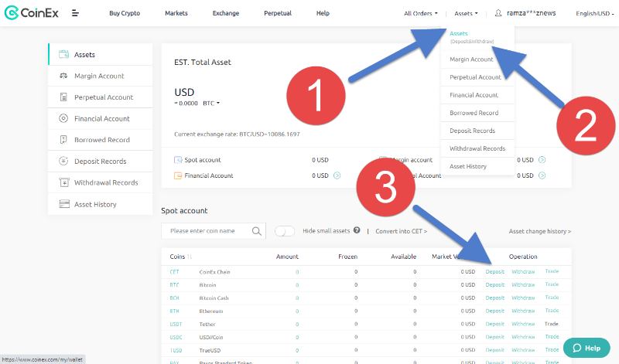Click the Hide small assets help icon
The image size is (619, 364).
pyautogui.click(x=357, y=230)
